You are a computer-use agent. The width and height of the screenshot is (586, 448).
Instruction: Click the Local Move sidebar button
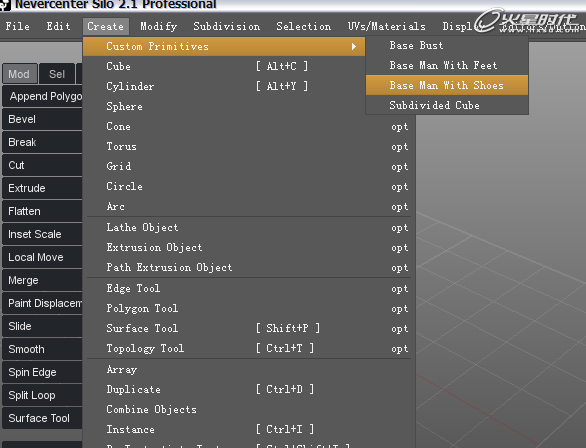pos(42,257)
